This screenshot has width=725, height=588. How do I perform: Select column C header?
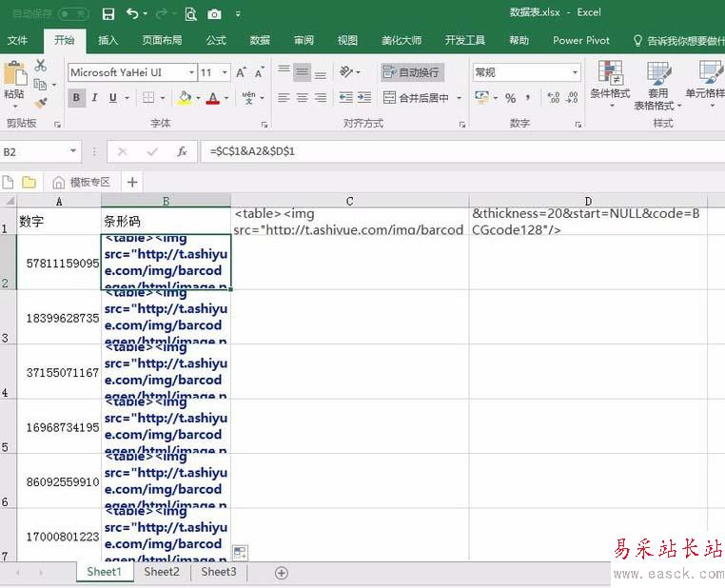click(x=350, y=201)
